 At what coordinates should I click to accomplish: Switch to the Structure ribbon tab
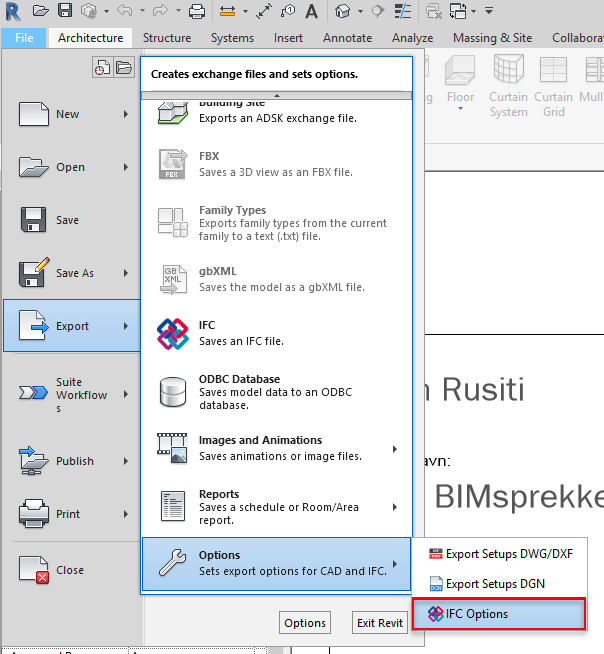click(167, 38)
